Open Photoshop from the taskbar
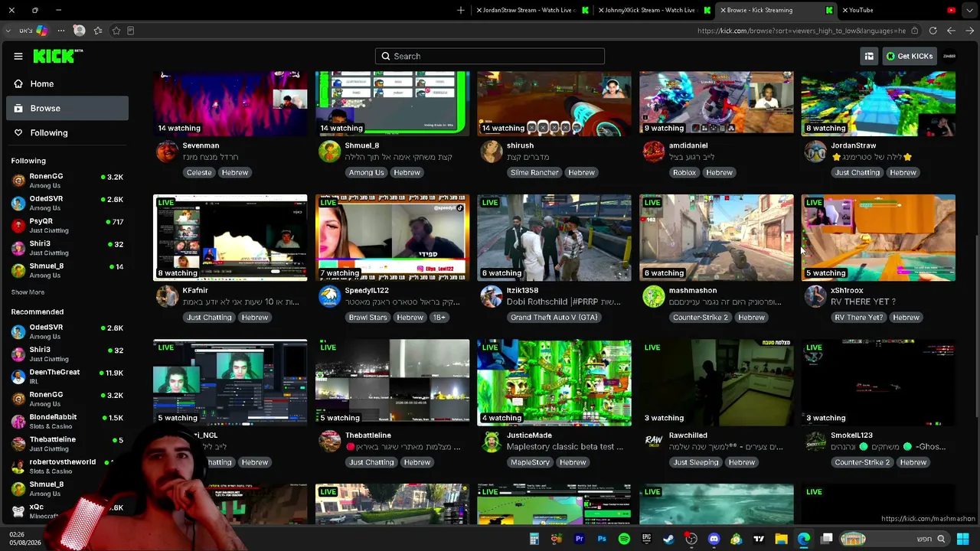Screen dimensions: 980x551 point(602,540)
